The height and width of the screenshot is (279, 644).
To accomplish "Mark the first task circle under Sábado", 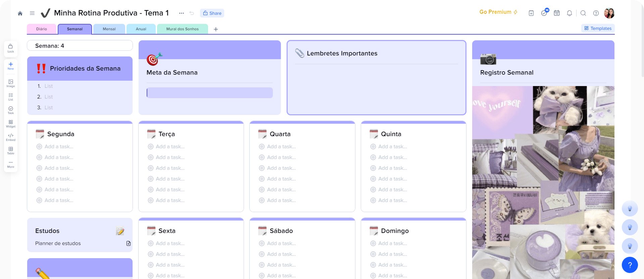I will tap(262, 243).
